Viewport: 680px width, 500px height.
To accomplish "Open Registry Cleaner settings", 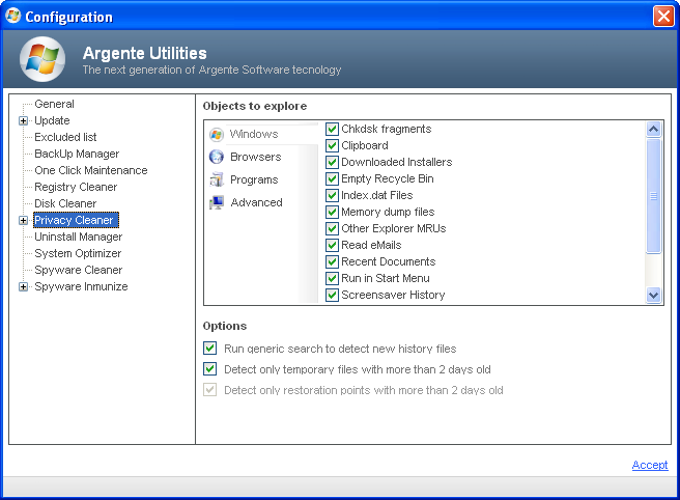I will coord(76,187).
